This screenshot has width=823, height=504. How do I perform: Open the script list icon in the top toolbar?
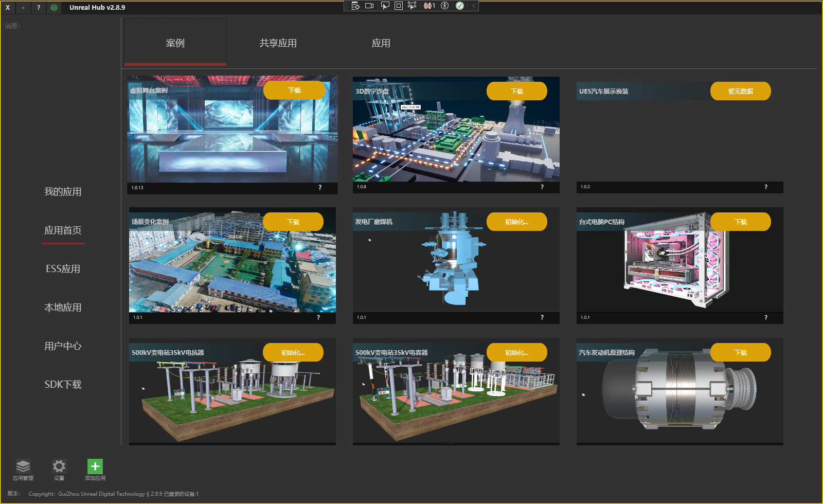click(x=356, y=6)
